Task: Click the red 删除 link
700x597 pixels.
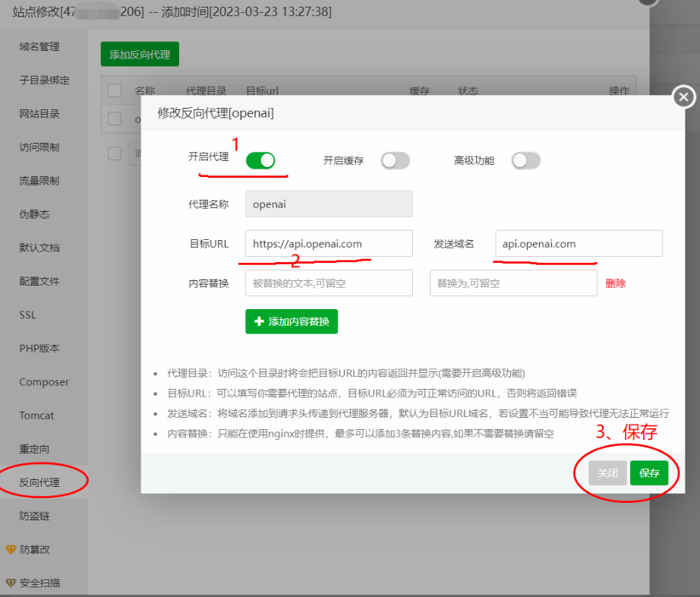Action: coord(616,283)
